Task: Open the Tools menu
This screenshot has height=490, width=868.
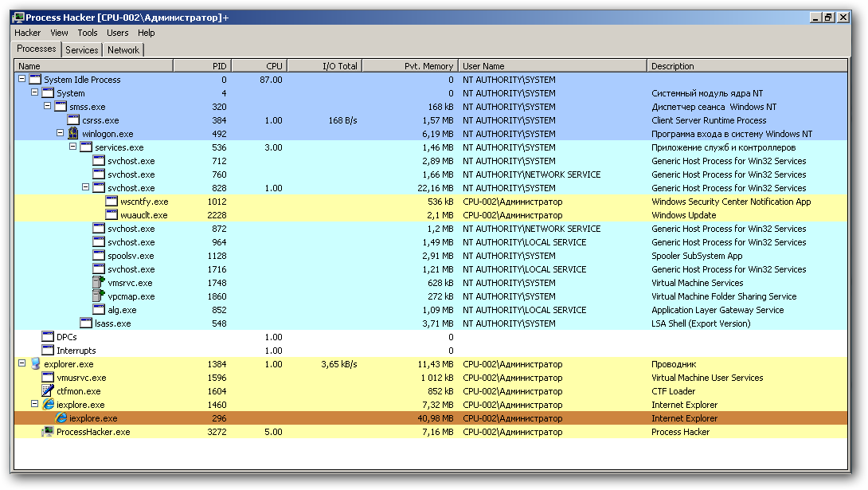Action: pos(88,33)
